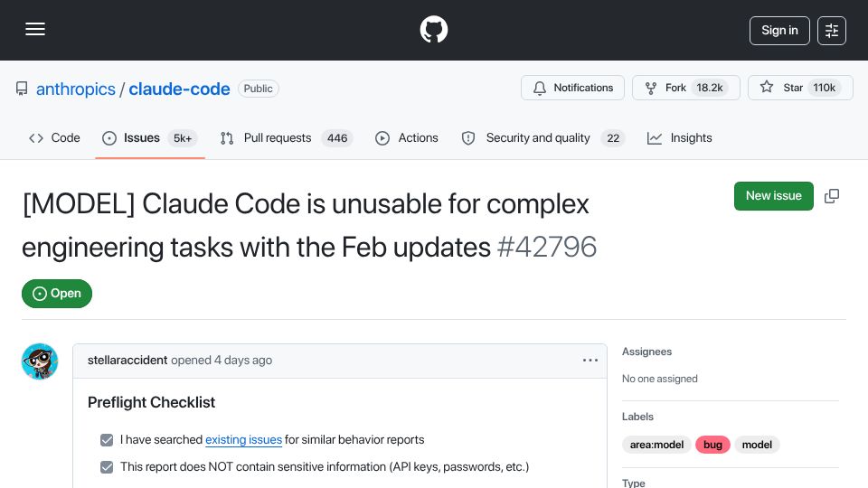Open the appearance settings sliders icon
This screenshot has height=488, width=868.
pos(832,31)
